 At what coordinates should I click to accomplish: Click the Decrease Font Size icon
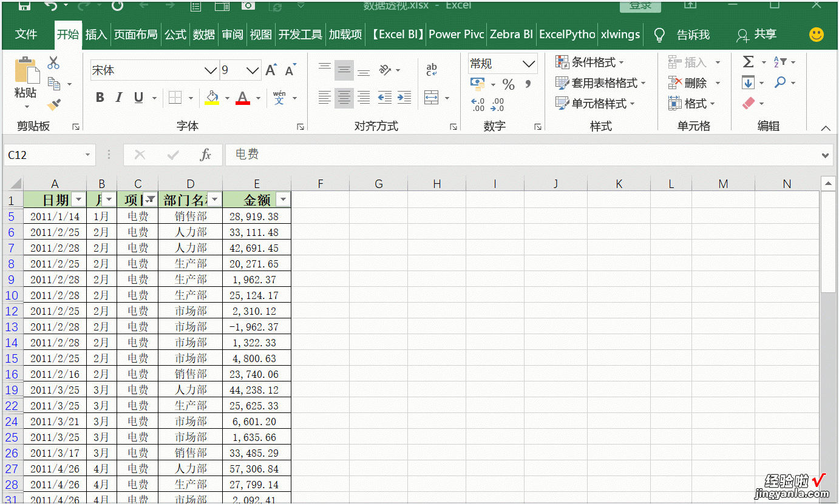pos(291,70)
